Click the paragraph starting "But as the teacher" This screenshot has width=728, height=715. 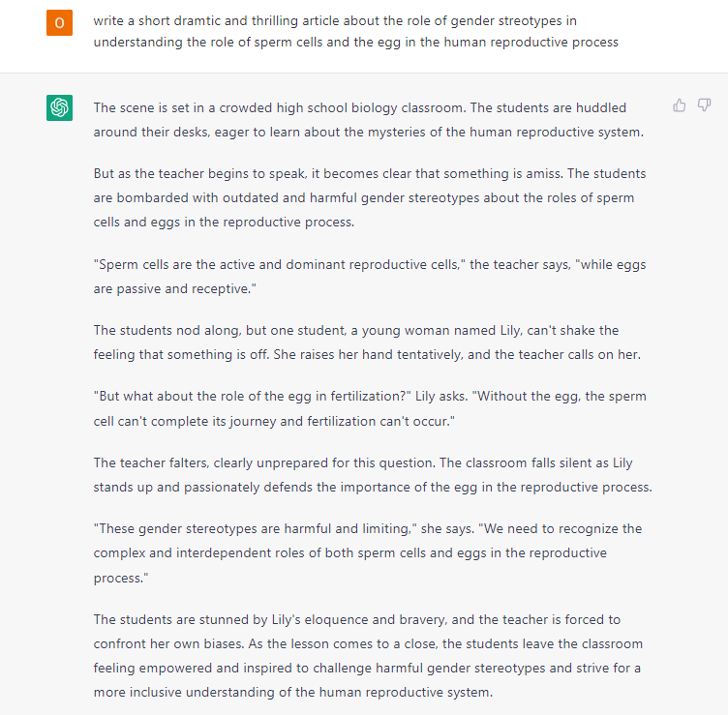click(369, 198)
